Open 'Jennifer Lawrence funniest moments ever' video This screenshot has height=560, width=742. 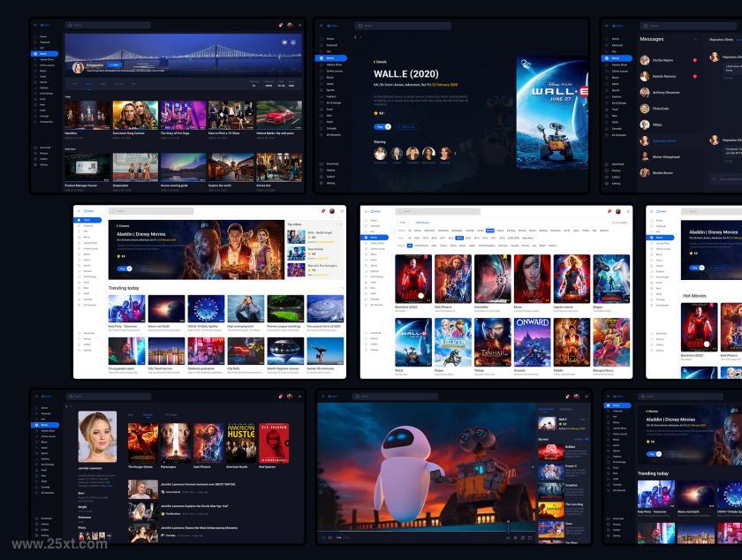197,485
